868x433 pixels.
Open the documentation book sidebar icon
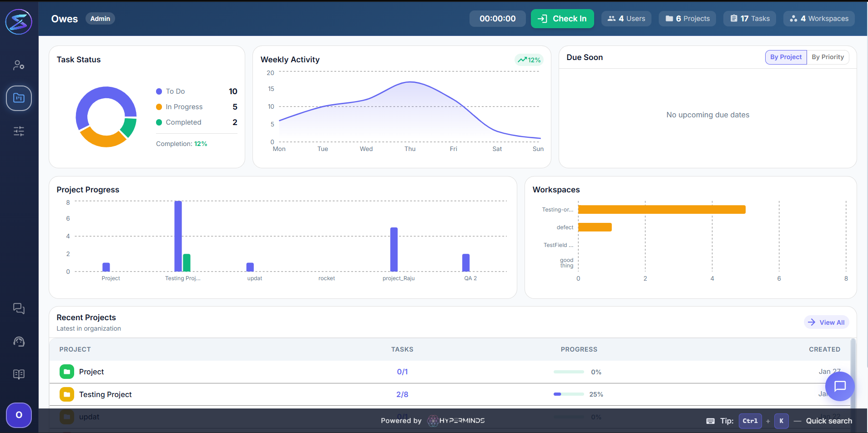tap(19, 374)
